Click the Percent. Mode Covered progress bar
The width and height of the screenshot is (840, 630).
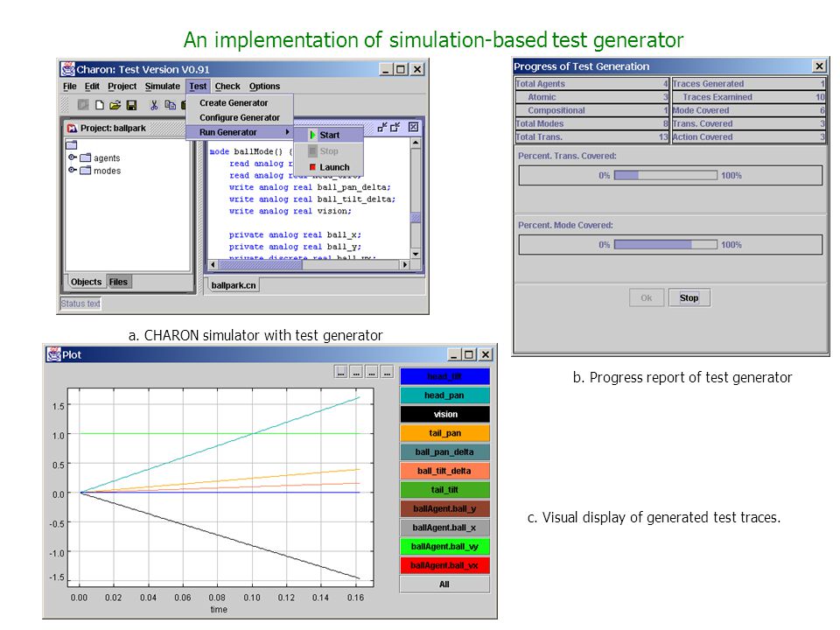pos(666,245)
